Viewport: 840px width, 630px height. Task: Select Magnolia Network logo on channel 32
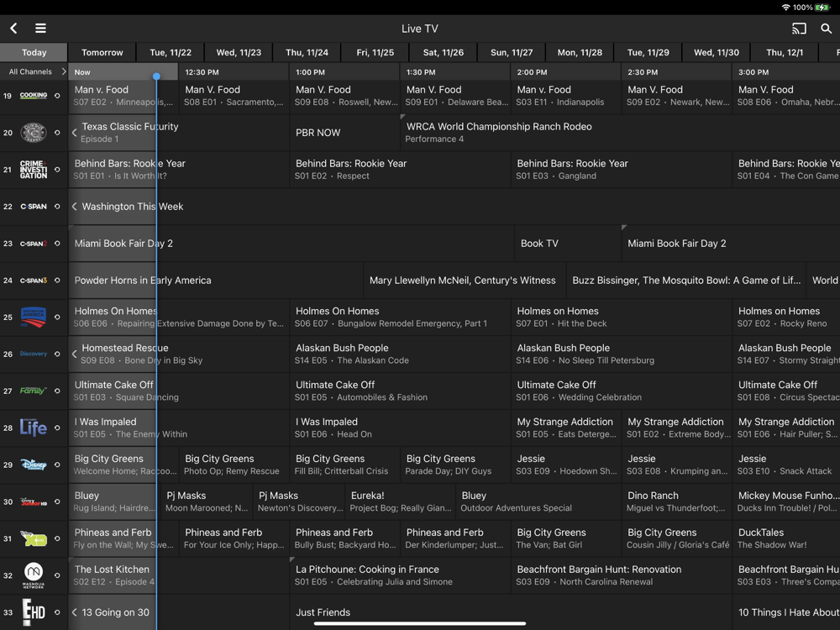(x=34, y=575)
